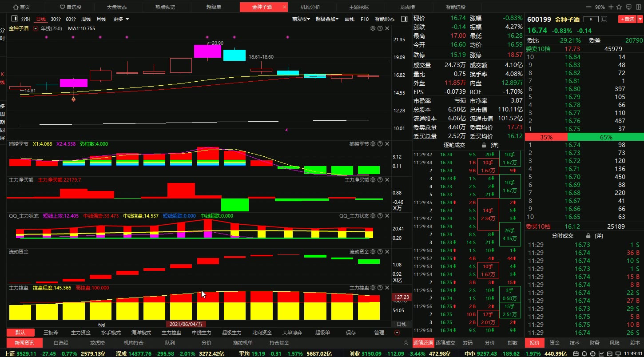Screen dimensions: 644x357
Task: Close the main K-line chart indicator with X
Action: coord(387,28)
